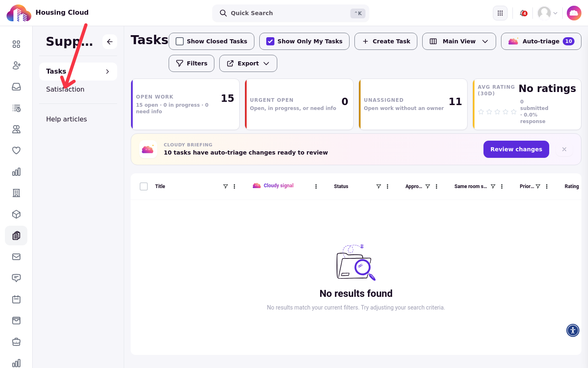This screenshot has height=368, width=588.
Task: Collapse the Support panel with the back arrow
Action: (x=110, y=42)
